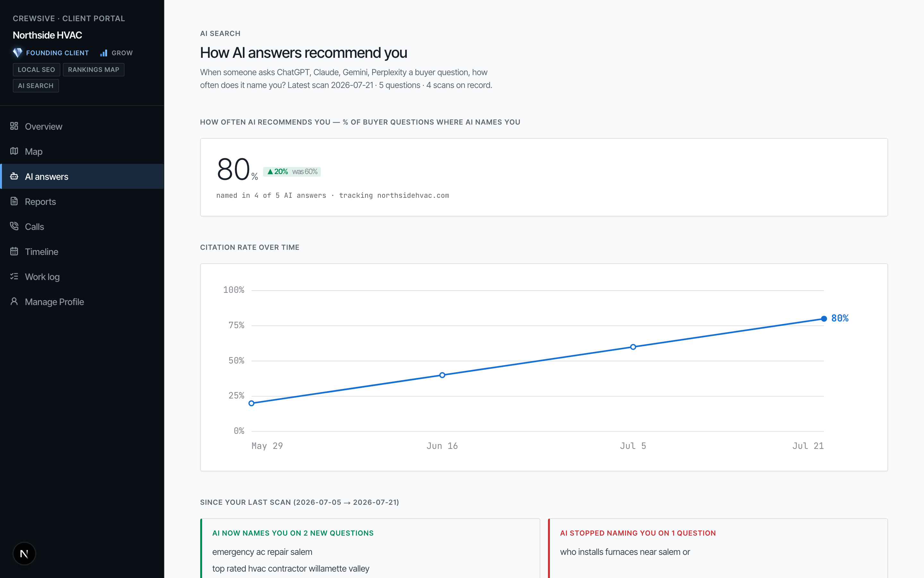Image resolution: width=924 pixels, height=578 pixels.
Task: Click the CITATION RATE OVER TIME heading
Action: tap(250, 247)
